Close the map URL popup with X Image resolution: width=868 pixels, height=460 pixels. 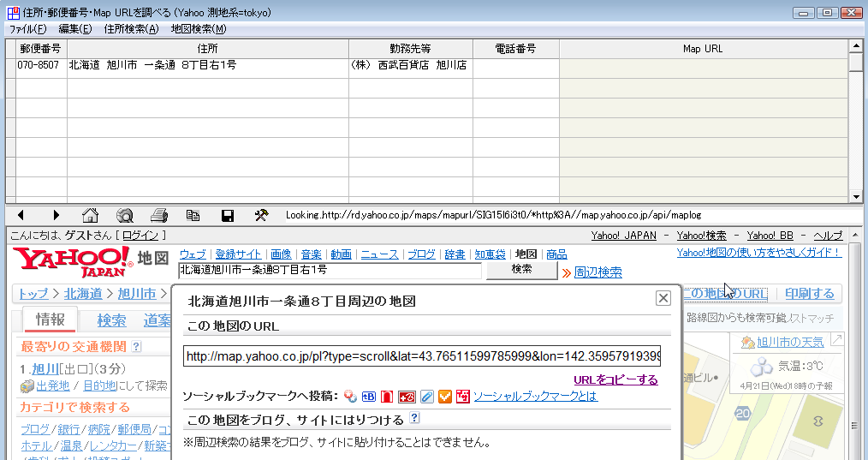pos(663,298)
